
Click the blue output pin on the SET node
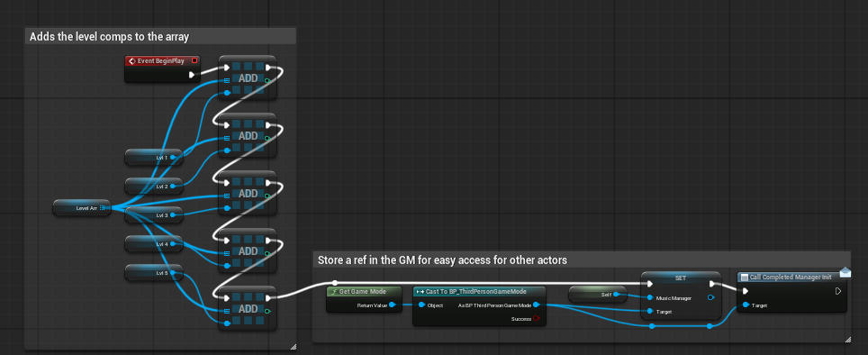[x=711, y=298]
